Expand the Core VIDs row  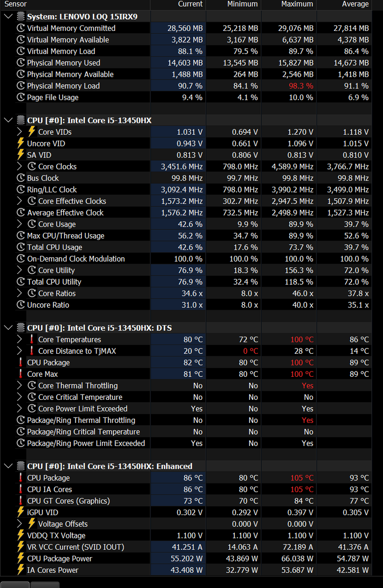20,132
